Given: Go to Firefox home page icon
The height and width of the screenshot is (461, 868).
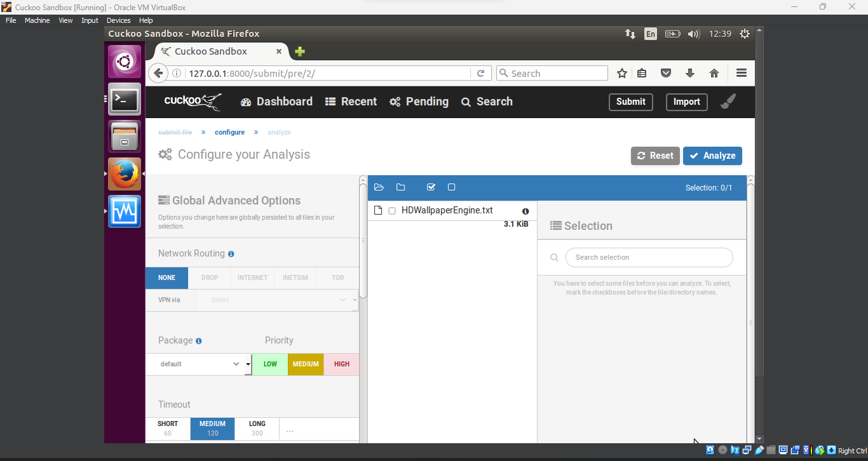Looking at the screenshot, I should [x=714, y=73].
